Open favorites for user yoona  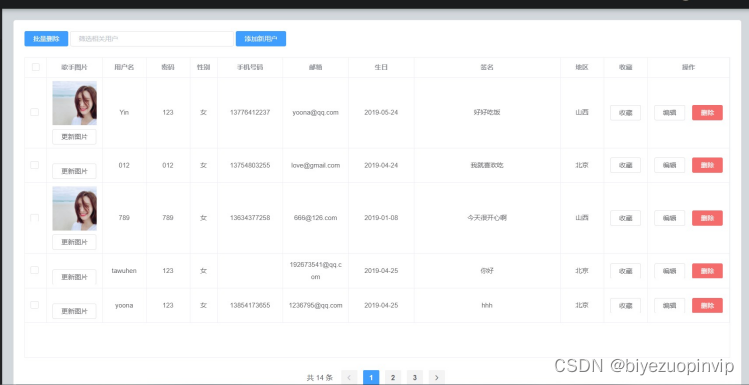tap(625, 306)
